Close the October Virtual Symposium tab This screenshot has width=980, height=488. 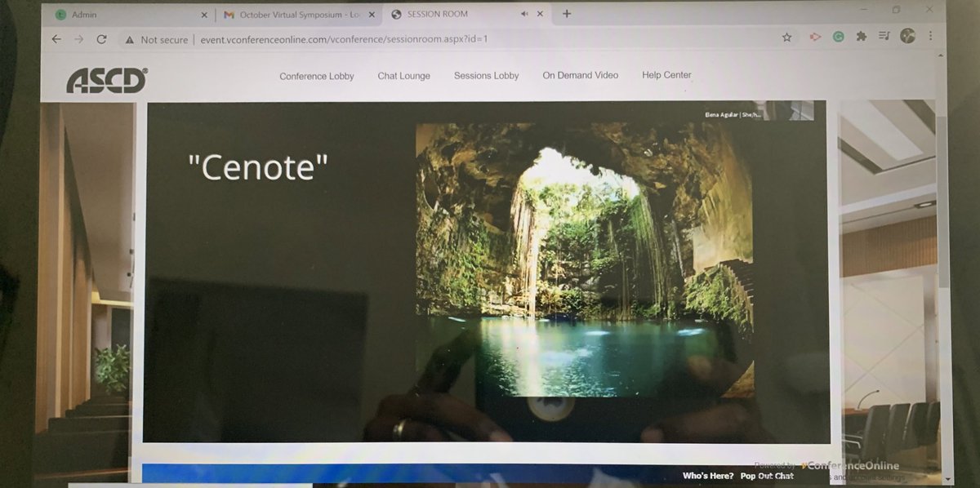372,15
